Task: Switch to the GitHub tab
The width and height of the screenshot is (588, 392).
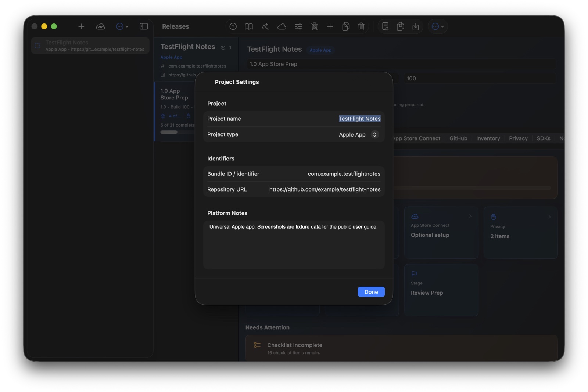Action: (x=458, y=138)
